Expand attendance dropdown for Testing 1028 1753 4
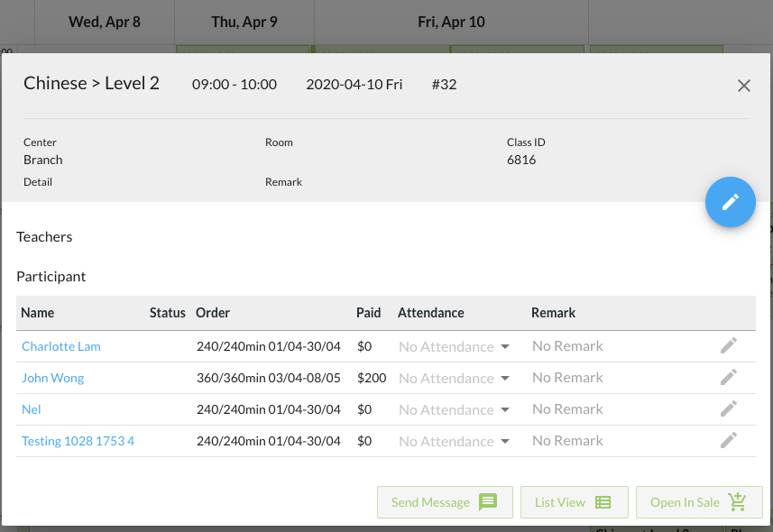The height and width of the screenshot is (532, 773). pos(455,442)
